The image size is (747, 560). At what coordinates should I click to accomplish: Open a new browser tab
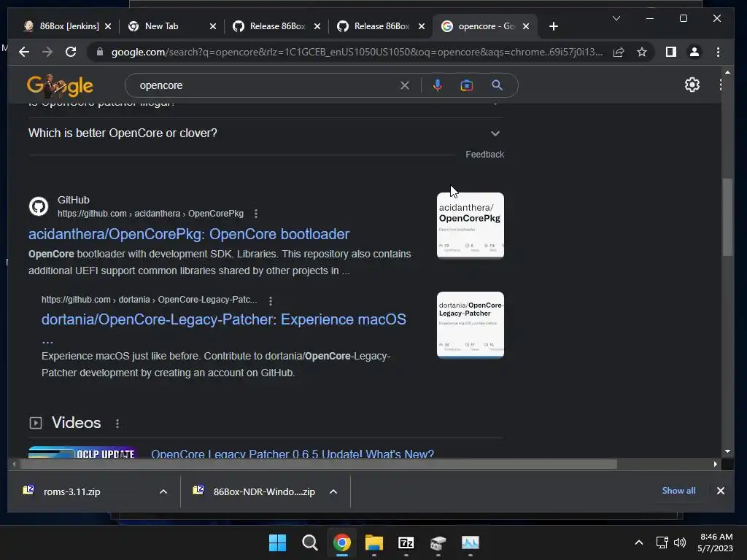click(553, 26)
